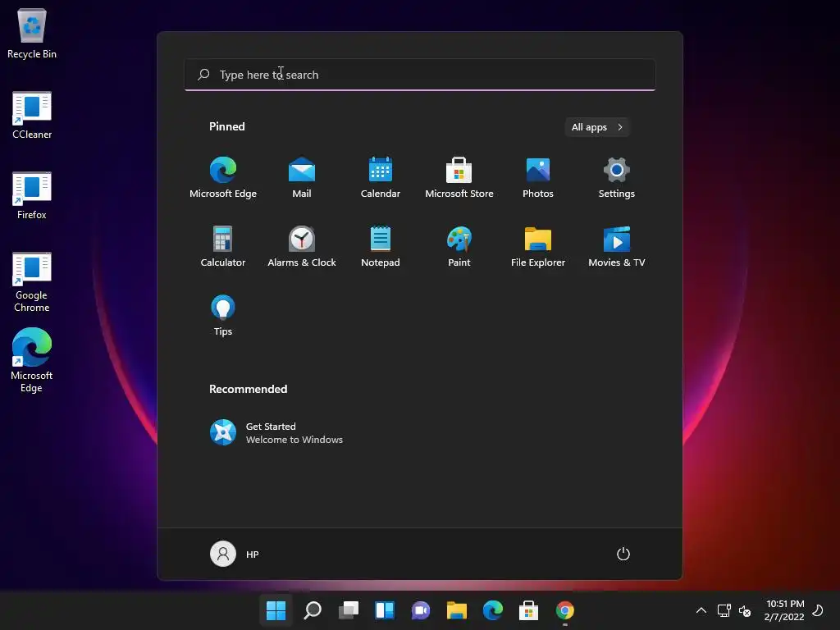Launch Movies & TV
Viewport: 840px width, 630px height.
[617, 246]
